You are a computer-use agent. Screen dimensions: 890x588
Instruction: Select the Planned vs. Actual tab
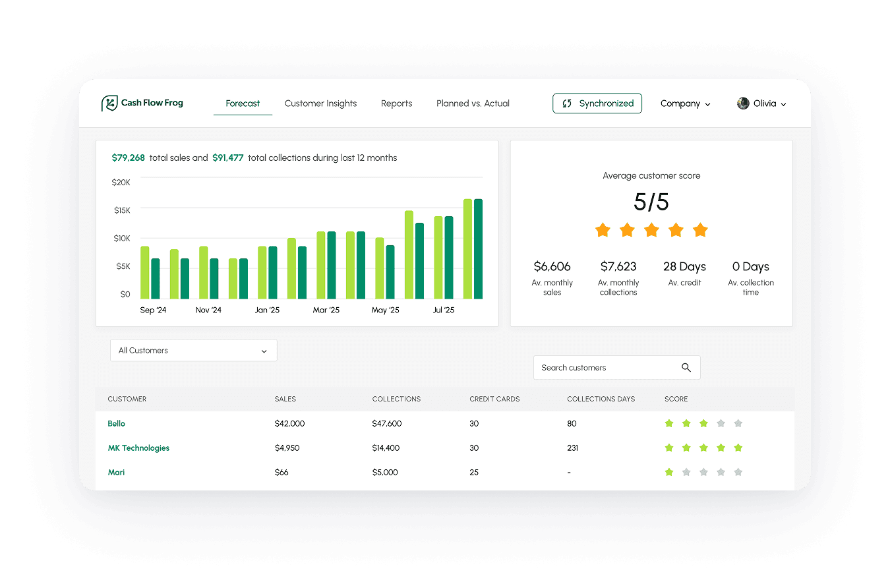coord(473,103)
